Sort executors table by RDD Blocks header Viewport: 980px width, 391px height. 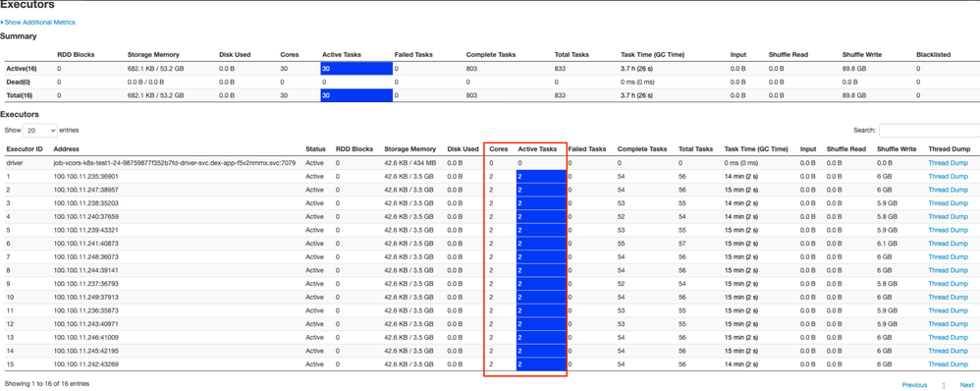coord(354,149)
